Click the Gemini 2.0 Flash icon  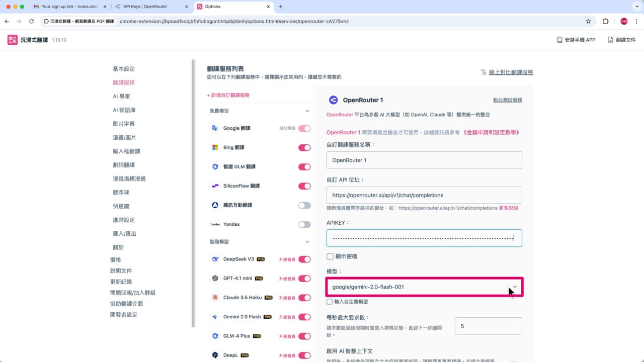point(215,317)
